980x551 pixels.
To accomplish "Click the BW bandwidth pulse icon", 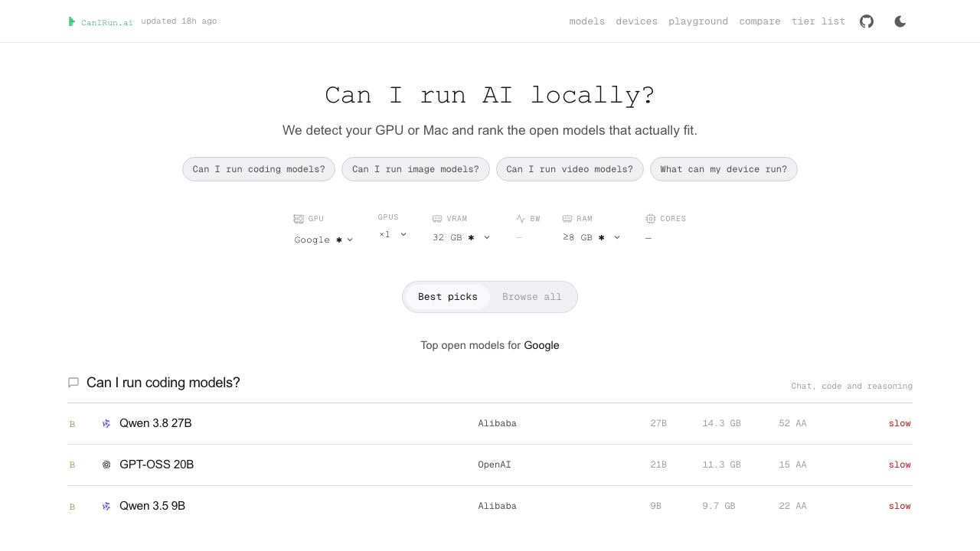I will pyautogui.click(x=521, y=219).
